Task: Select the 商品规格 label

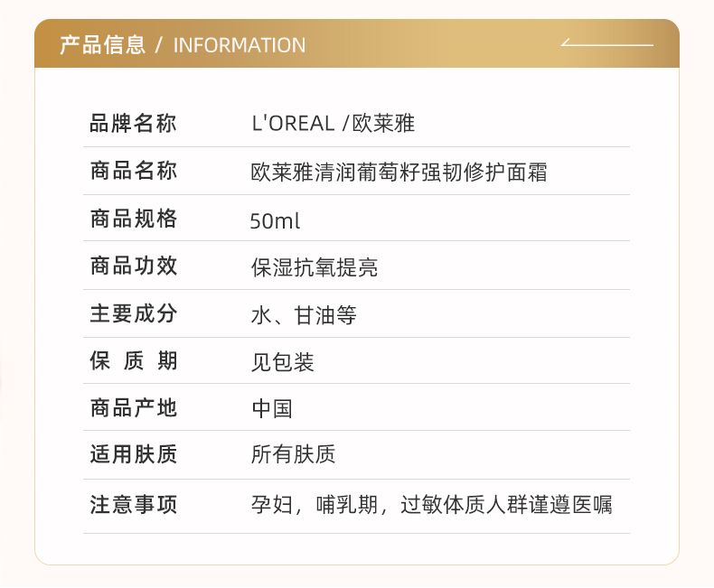Action: [x=133, y=219]
